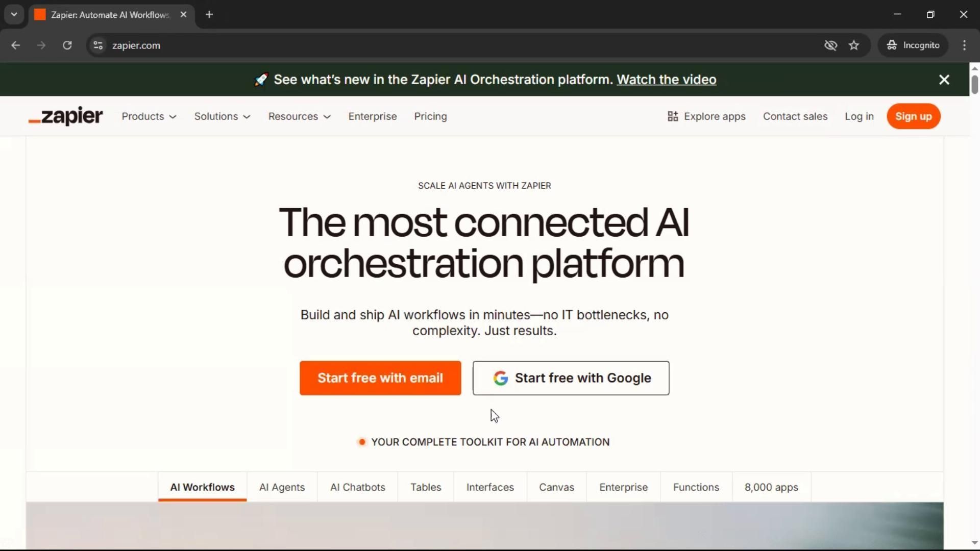Bookmark this page with the star icon
This screenshot has width=980, height=551.
[854, 45]
